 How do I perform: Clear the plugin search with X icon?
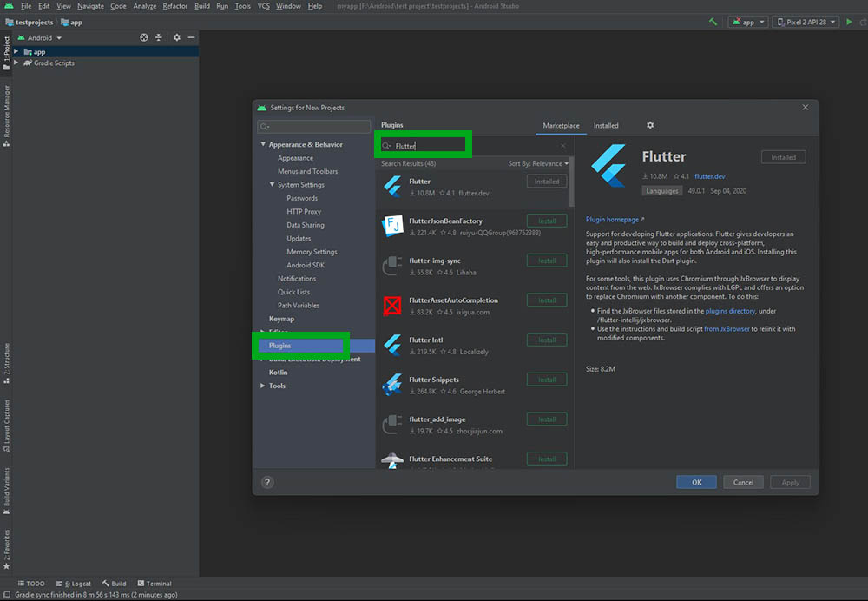tap(562, 146)
